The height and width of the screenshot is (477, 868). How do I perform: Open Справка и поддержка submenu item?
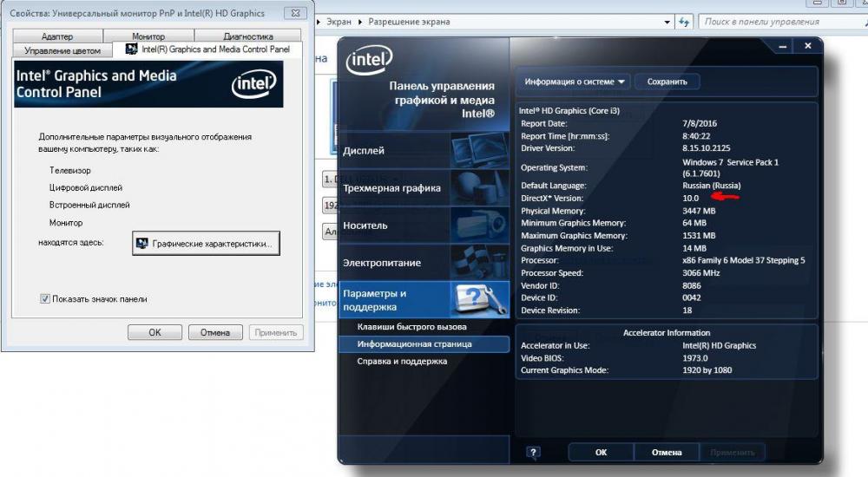(x=402, y=362)
